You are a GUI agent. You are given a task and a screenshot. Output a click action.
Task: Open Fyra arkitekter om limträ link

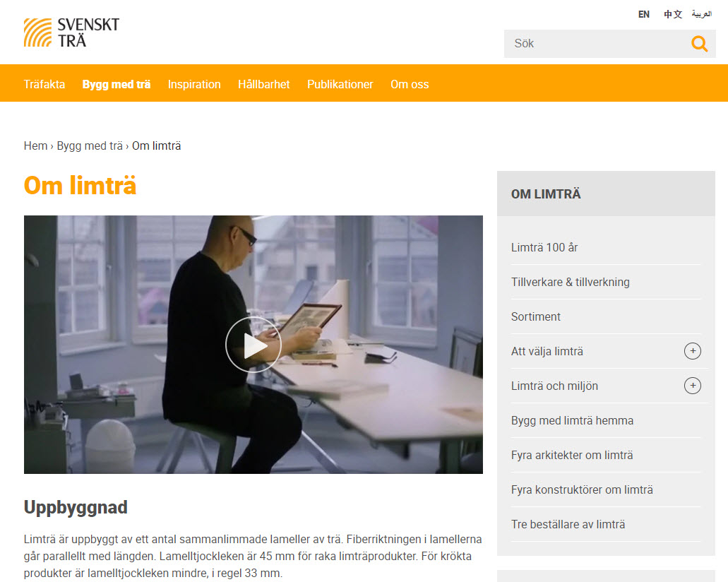click(x=572, y=455)
